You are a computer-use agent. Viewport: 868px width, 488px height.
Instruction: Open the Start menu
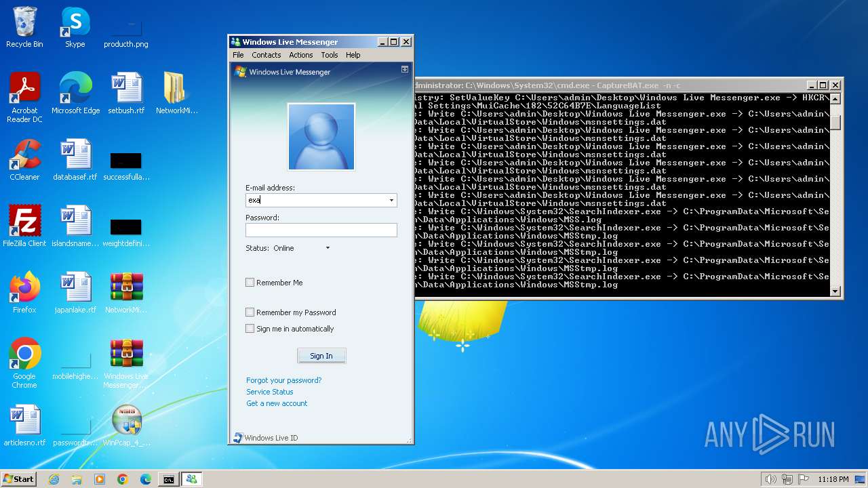click(x=18, y=479)
